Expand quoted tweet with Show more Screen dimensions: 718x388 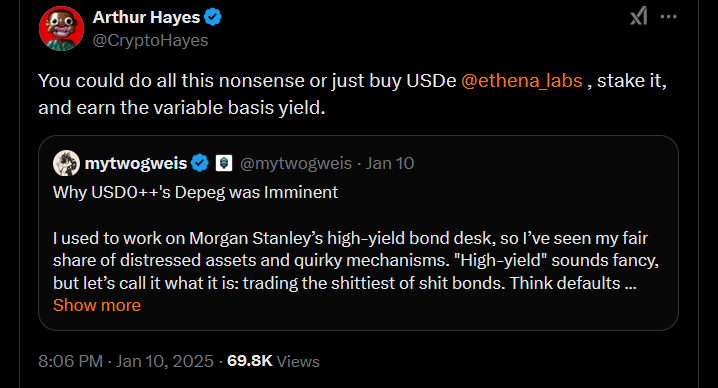click(x=97, y=305)
